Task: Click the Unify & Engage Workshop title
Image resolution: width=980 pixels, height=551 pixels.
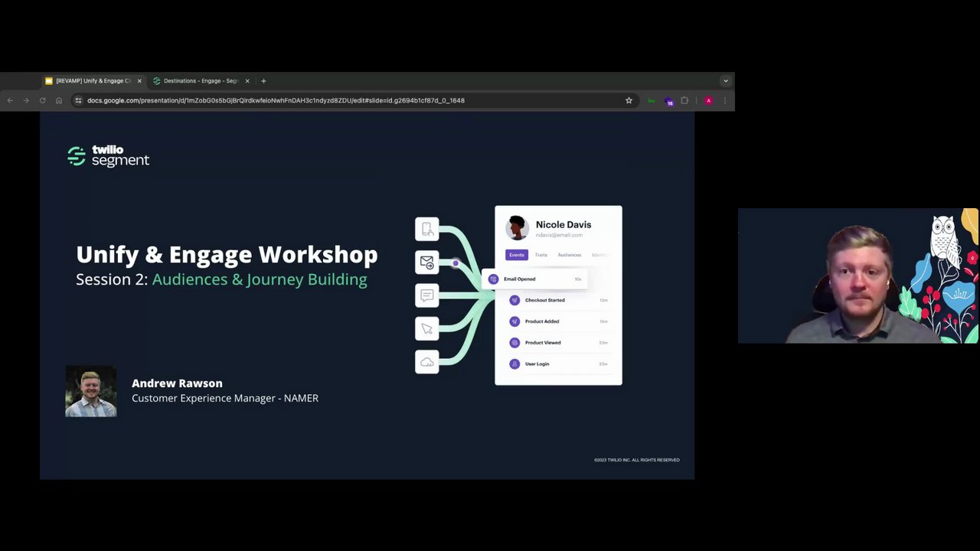Action: click(227, 254)
